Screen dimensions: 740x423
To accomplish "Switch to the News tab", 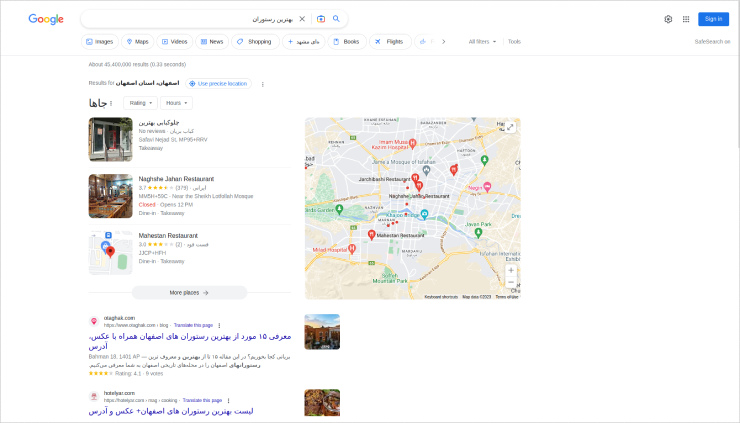I will pyautogui.click(x=212, y=42).
